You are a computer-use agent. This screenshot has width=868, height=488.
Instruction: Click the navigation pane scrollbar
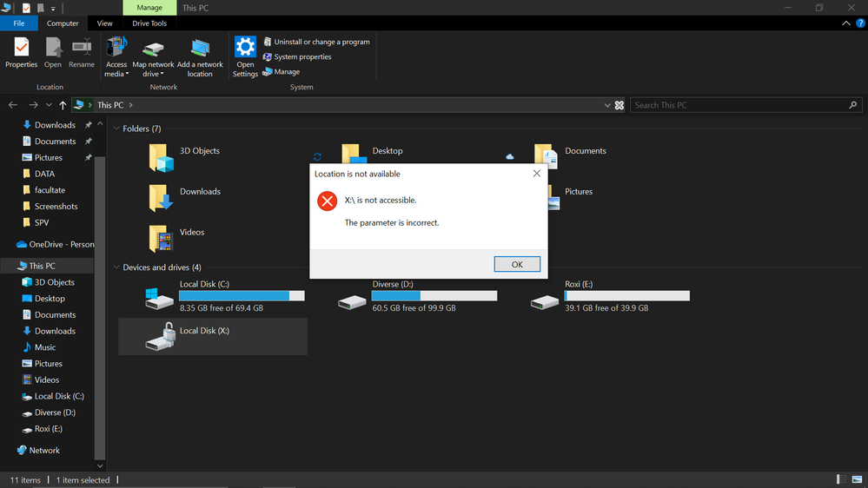(x=100, y=307)
